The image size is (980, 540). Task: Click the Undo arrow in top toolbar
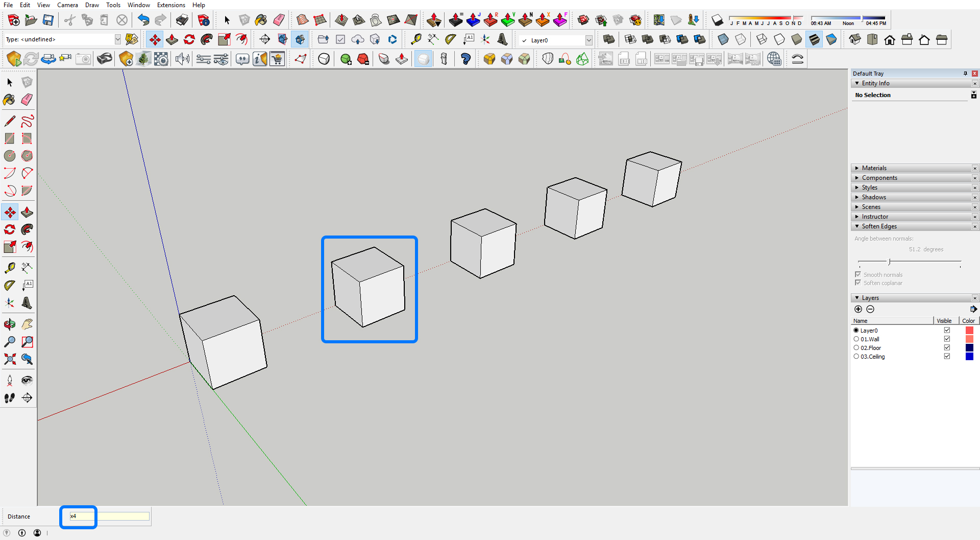pyautogui.click(x=143, y=20)
